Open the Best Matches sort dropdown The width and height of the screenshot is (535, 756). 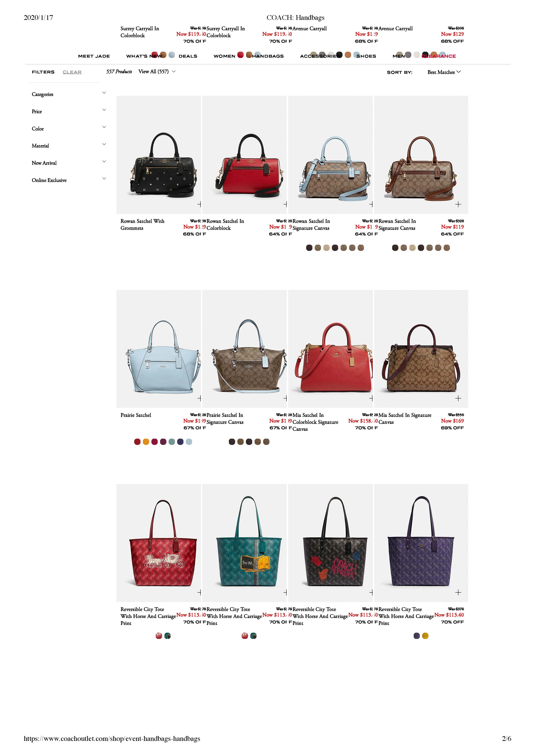(444, 72)
